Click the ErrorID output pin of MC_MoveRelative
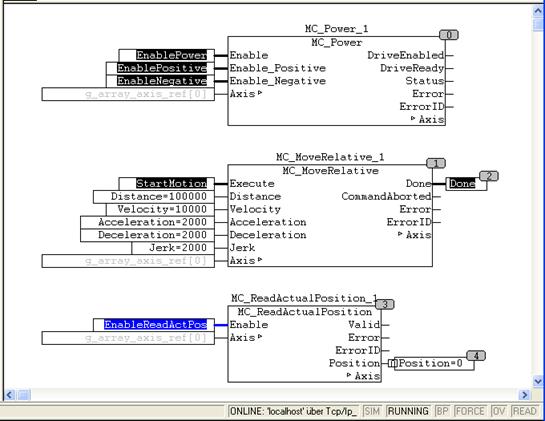 point(409,222)
